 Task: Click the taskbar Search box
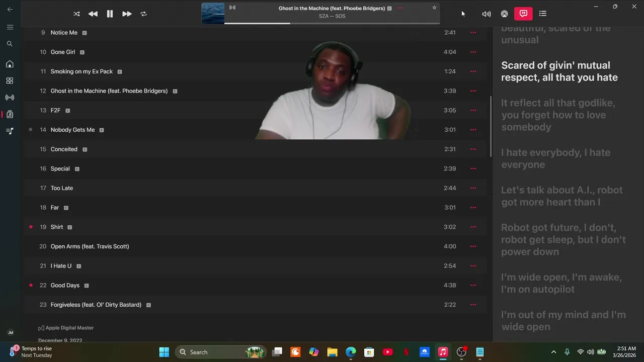pos(221,352)
